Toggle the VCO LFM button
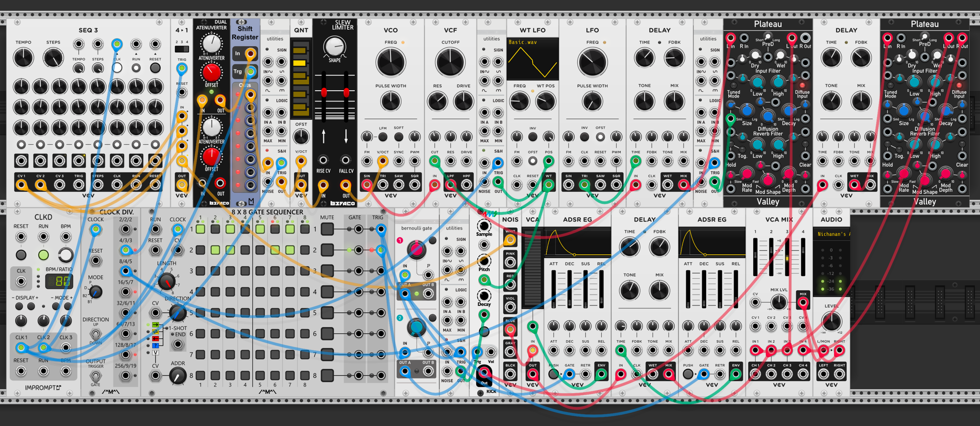Screen dimensions: 980x426 383,137
